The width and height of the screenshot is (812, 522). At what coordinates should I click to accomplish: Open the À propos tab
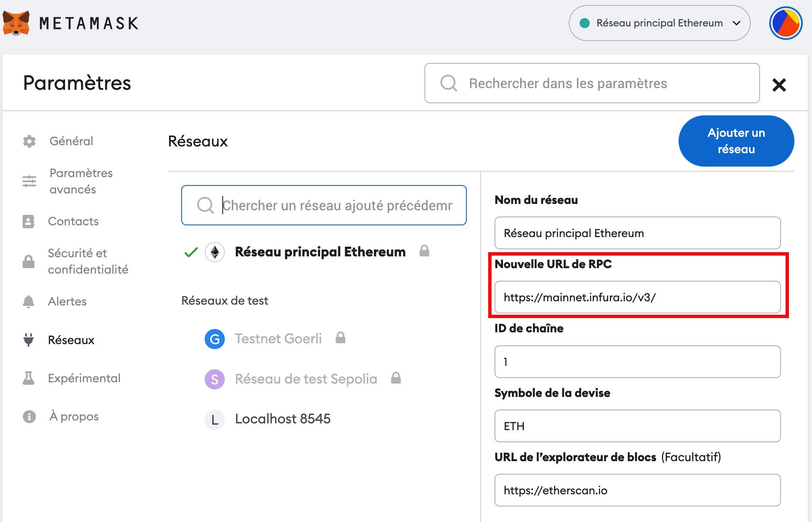(74, 416)
